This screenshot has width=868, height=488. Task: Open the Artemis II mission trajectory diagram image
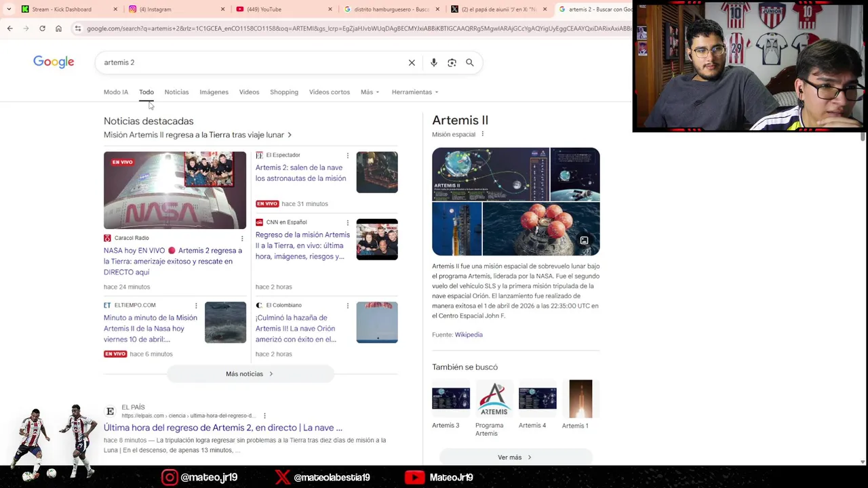pyautogui.click(x=490, y=174)
